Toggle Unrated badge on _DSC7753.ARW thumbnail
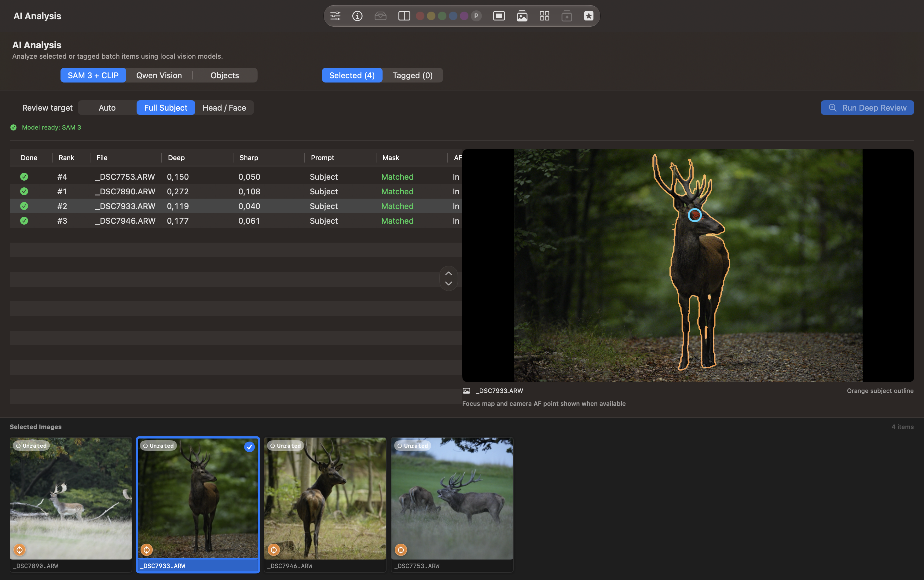 pyautogui.click(x=412, y=446)
